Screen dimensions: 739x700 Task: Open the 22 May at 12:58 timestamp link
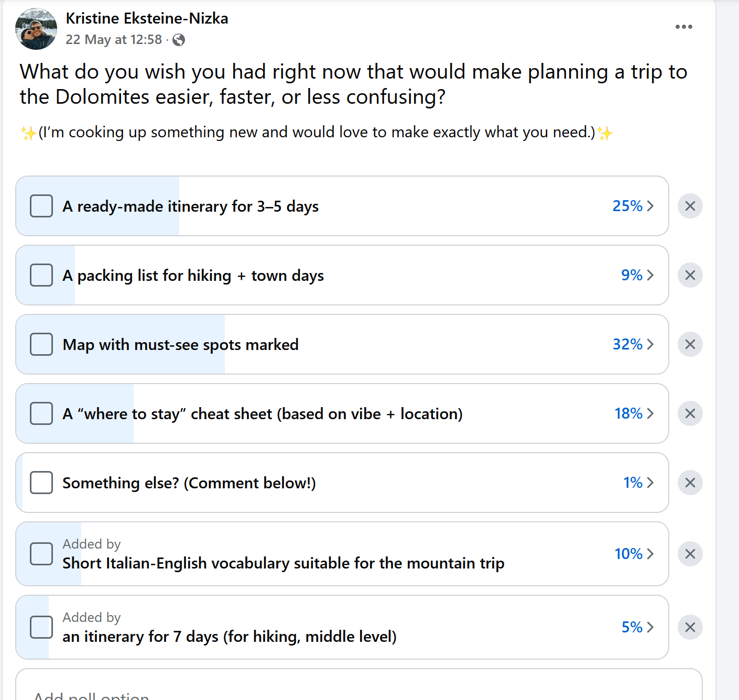click(x=114, y=40)
